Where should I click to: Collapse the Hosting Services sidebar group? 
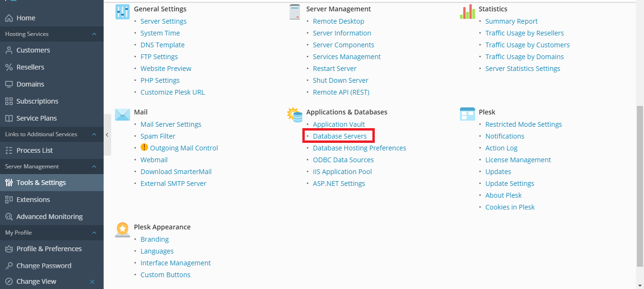[x=94, y=34]
